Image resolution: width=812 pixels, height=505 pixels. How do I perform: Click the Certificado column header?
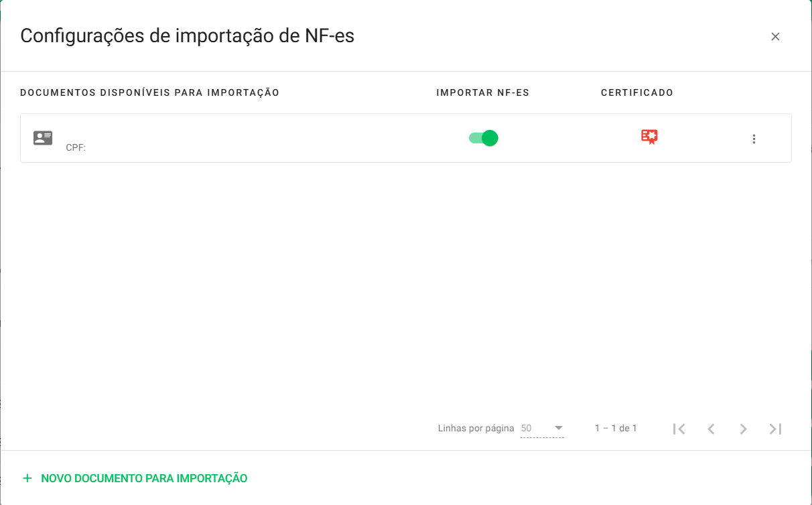coord(637,92)
